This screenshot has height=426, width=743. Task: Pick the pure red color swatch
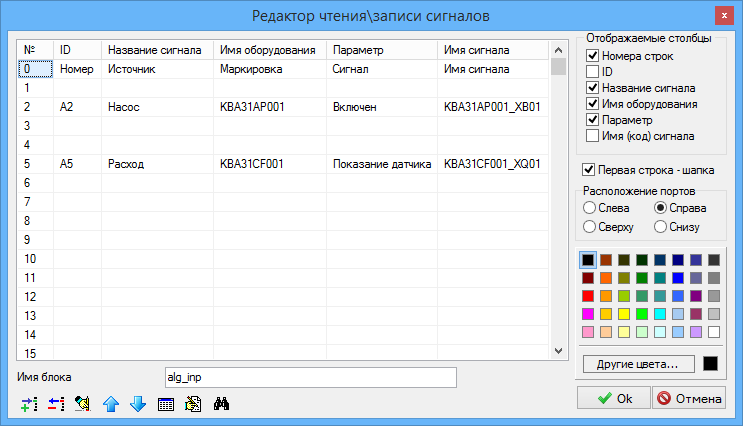click(588, 296)
